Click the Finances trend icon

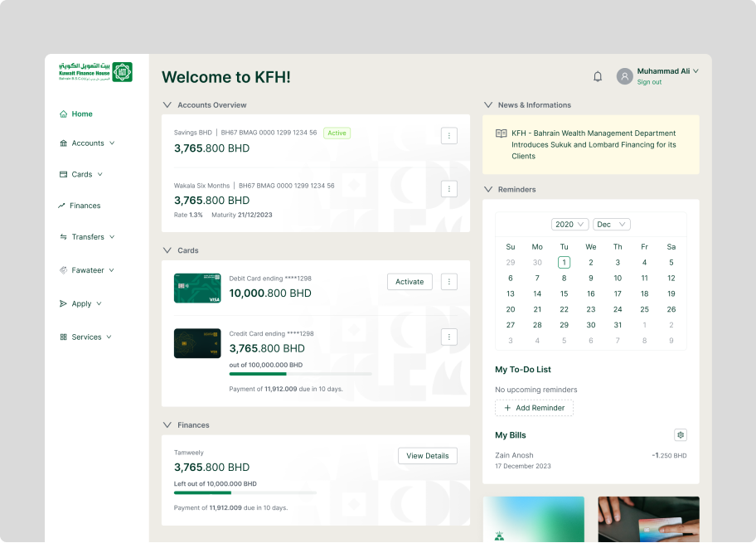[61, 206]
